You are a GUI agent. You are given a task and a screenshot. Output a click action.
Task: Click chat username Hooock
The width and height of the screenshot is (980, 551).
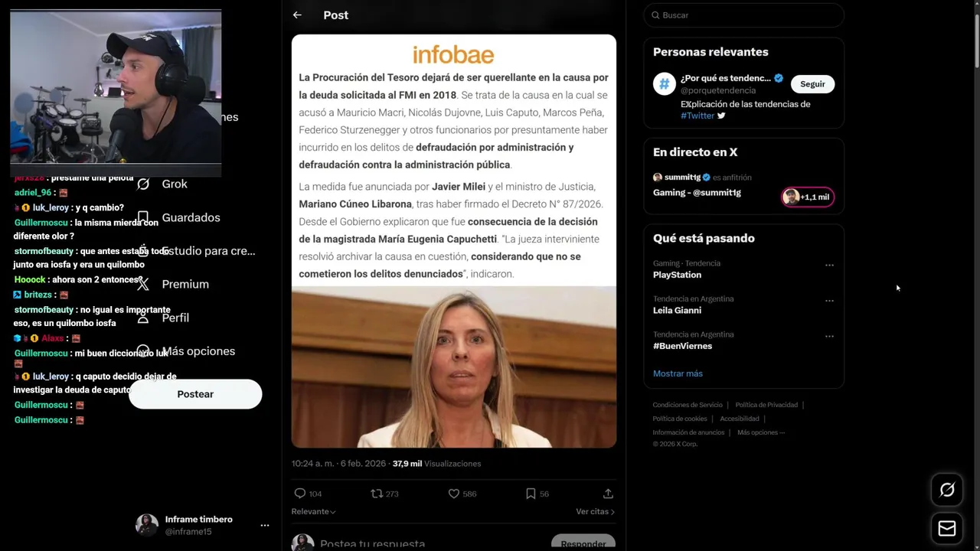pos(30,280)
